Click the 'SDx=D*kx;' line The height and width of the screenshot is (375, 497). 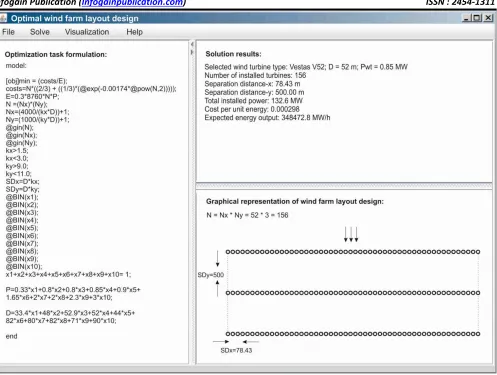(x=23, y=181)
